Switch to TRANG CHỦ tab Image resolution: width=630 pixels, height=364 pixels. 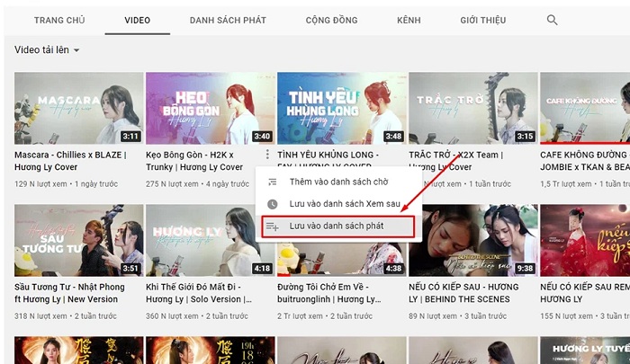tap(59, 20)
